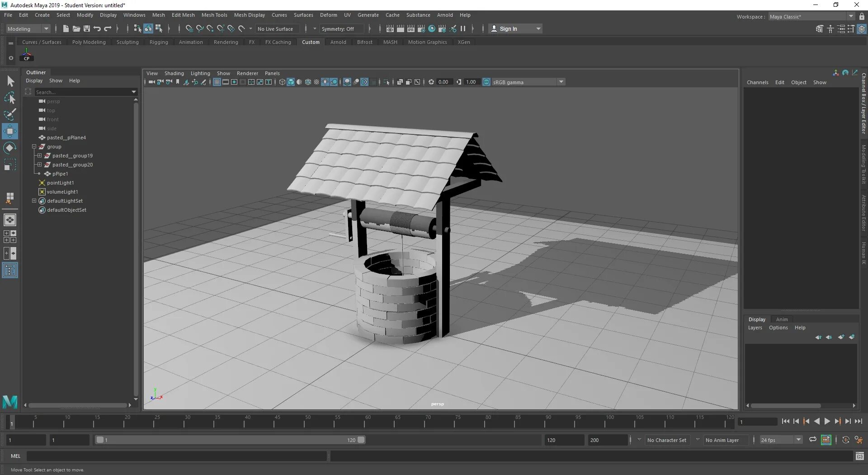This screenshot has height=475, width=868.
Task: Click New Scene icon on status line
Action: [x=66, y=28]
